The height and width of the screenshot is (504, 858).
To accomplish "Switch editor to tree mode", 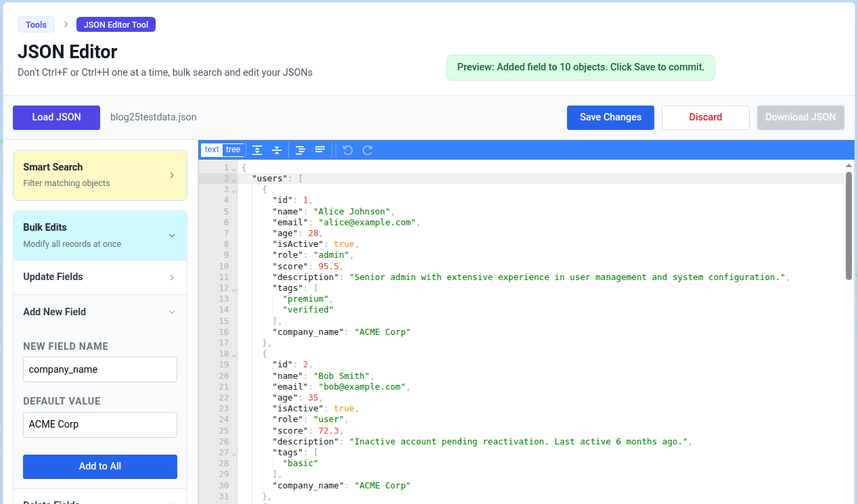I will point(233,150).
